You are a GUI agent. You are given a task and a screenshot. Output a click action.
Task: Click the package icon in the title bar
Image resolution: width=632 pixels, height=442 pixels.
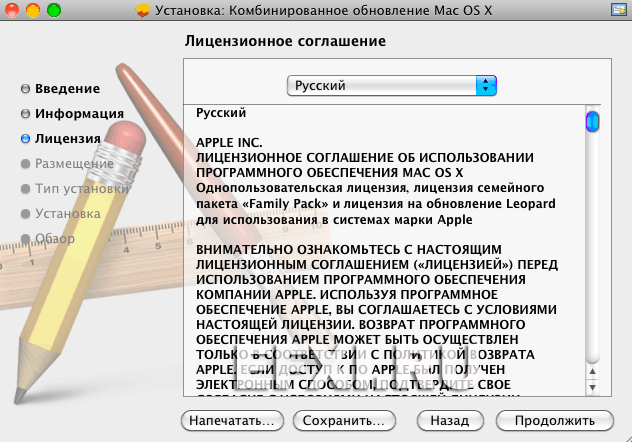tap(143, 10)
